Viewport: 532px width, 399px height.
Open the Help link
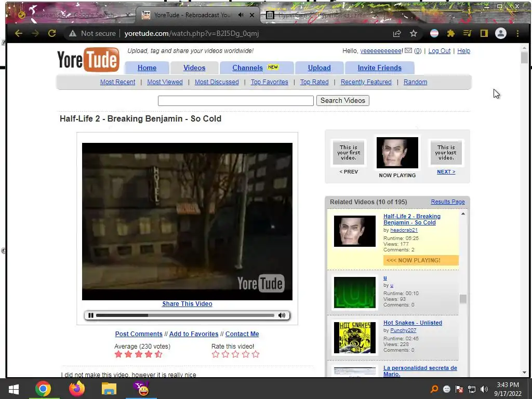(x=463, y=51)
